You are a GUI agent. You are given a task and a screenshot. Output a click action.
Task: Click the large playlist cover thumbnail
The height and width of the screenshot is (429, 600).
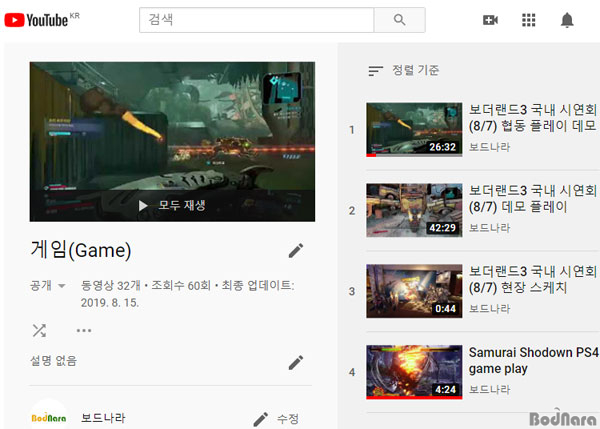click(172, 142)
